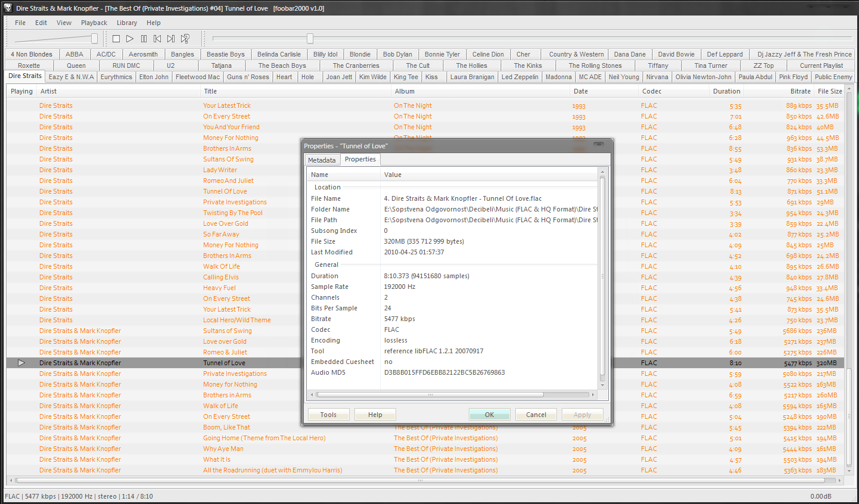Viewport: 859px width, 504px height.
Task: Open the Aerosmith playlist tab
Action: (x=144, y=54)
